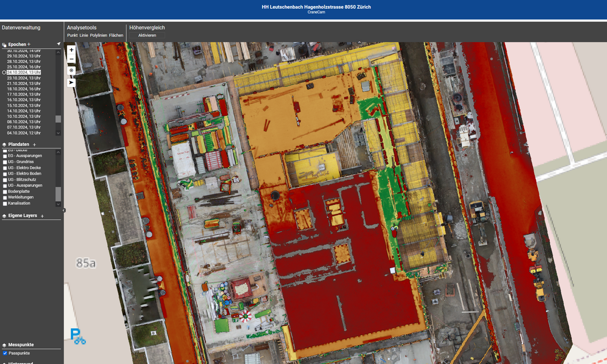This screenshot has width=607, height=364.
Task: Select epoch 21.10.2024, 13 Uhr
Action: click(x=24, y=83)
